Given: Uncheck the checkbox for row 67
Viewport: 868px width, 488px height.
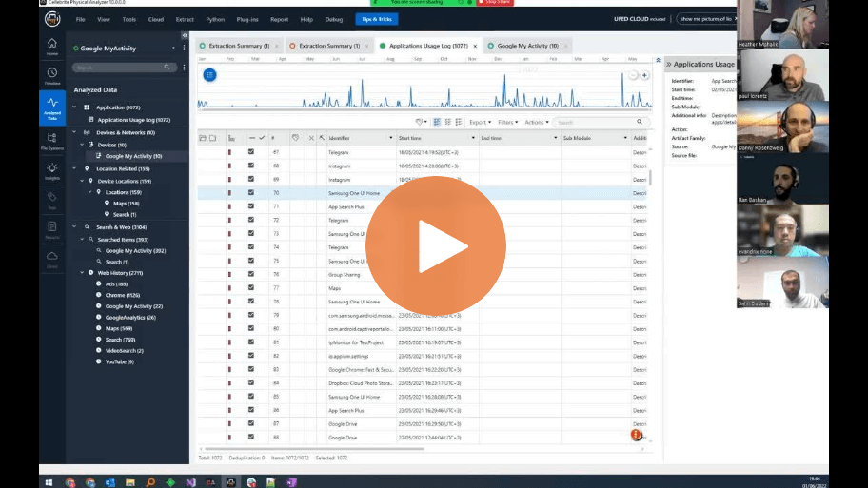Looking at the screenshot, I should pos(251,152).
